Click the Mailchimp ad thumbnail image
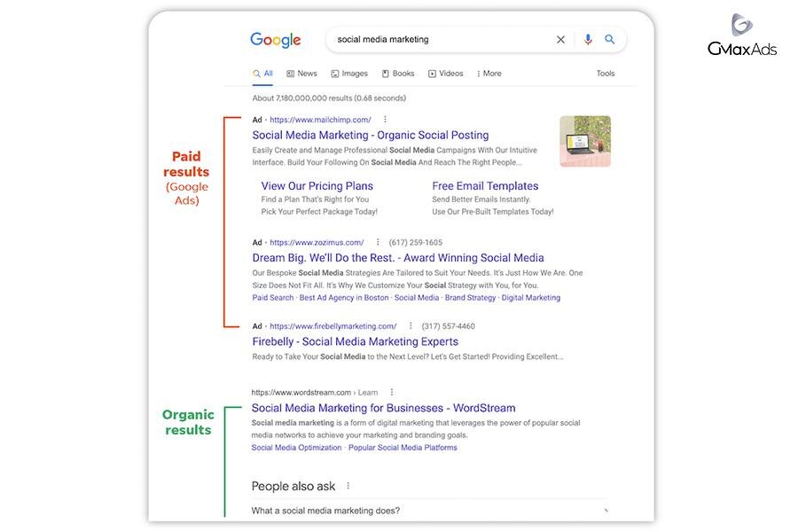 [585, 141]
